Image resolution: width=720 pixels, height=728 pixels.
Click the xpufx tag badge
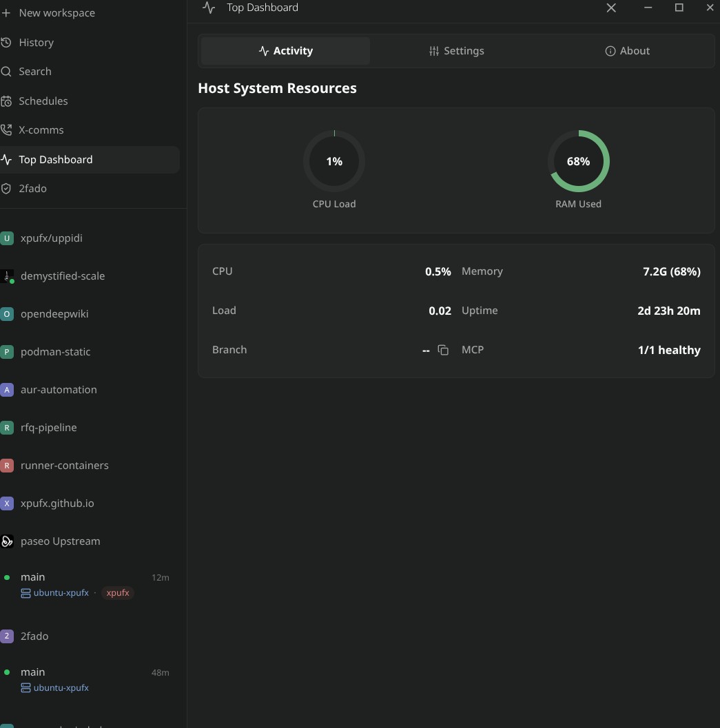point(118,593)
